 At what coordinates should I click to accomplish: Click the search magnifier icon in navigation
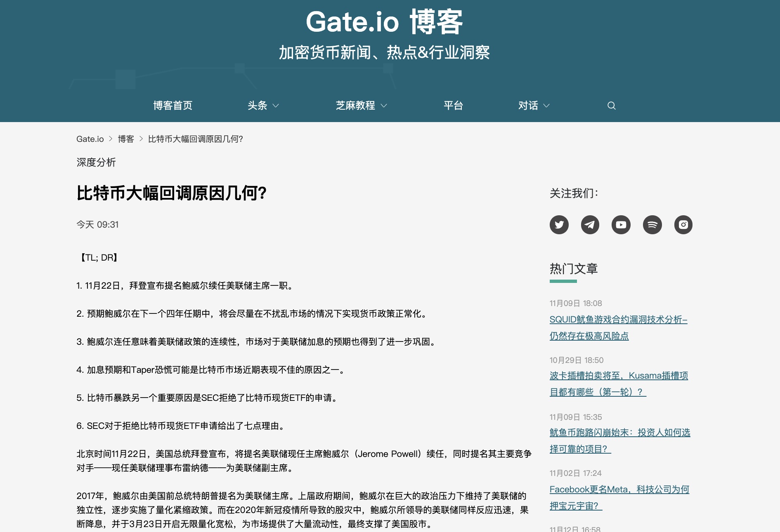pos(611,106)
